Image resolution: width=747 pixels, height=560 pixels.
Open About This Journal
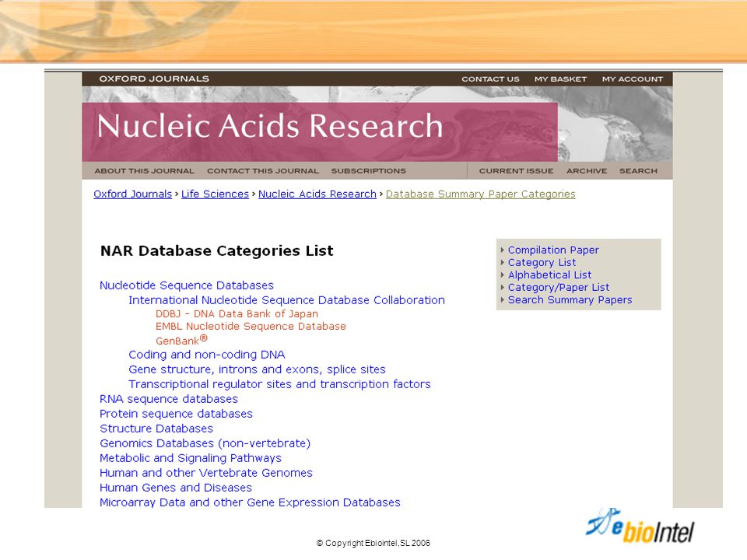pyautogui.click(x=145, y=171)
